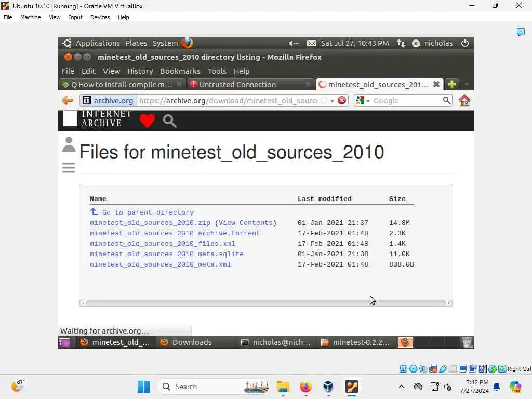
Task: Click the user profile icon
Action: 69,144
